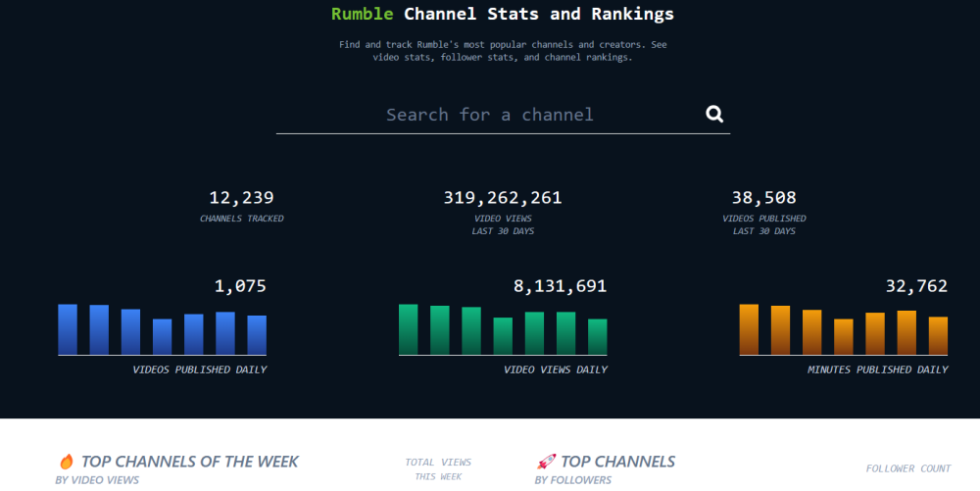The height and width of the screenshot is (491, 980).
Task: Select the first orange bar in Minutes Published Daily
Action: pos(749,329)
